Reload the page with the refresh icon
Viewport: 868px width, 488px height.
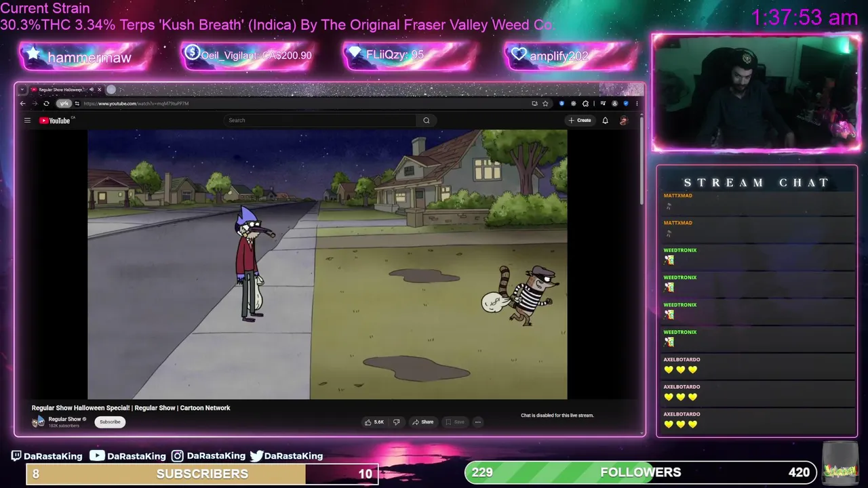pos(46,104)
